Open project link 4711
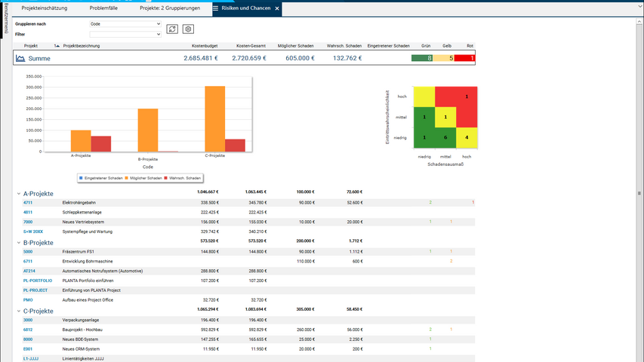 (x=28, y=203)
